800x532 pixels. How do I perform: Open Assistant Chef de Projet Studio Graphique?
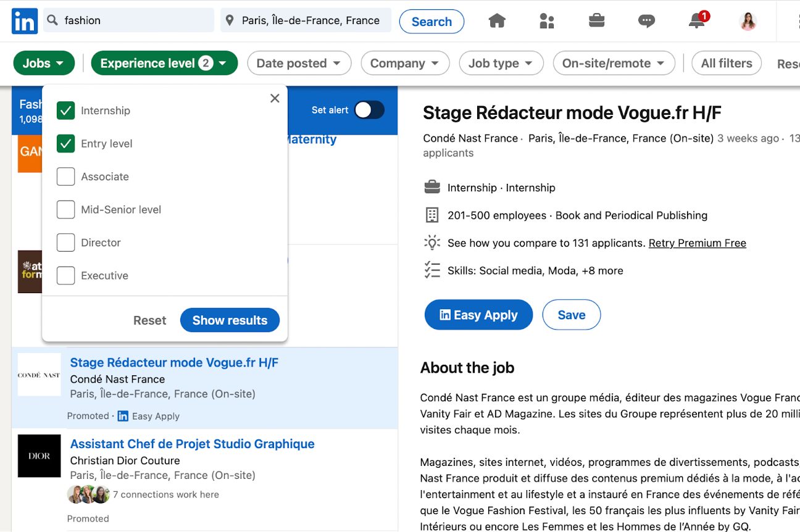193,444
